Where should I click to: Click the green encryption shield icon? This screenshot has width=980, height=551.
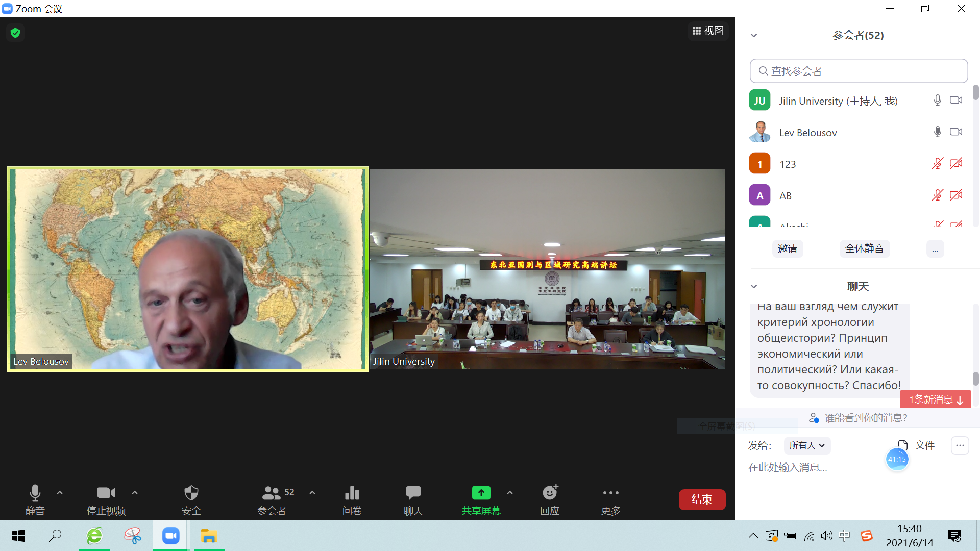[15, 33]
